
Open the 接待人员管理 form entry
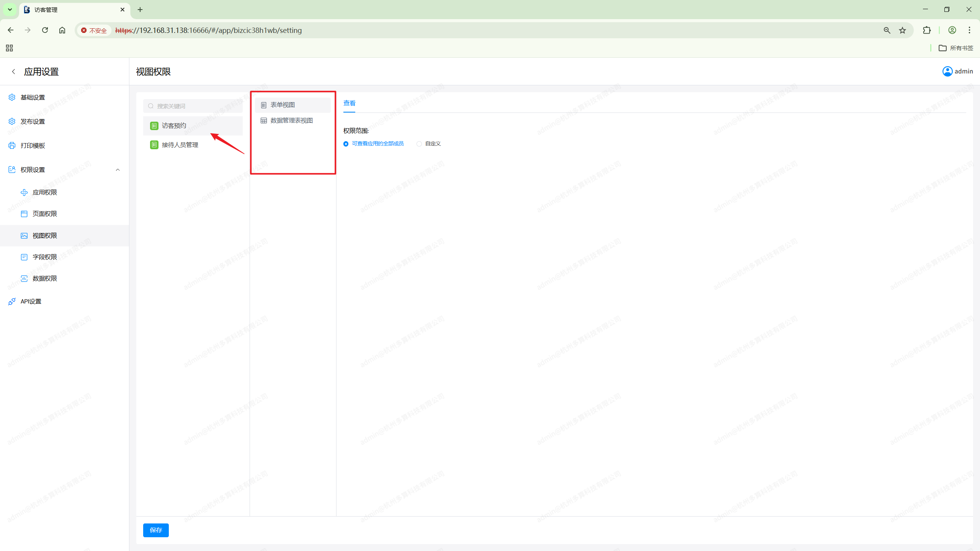pos(180,145)
